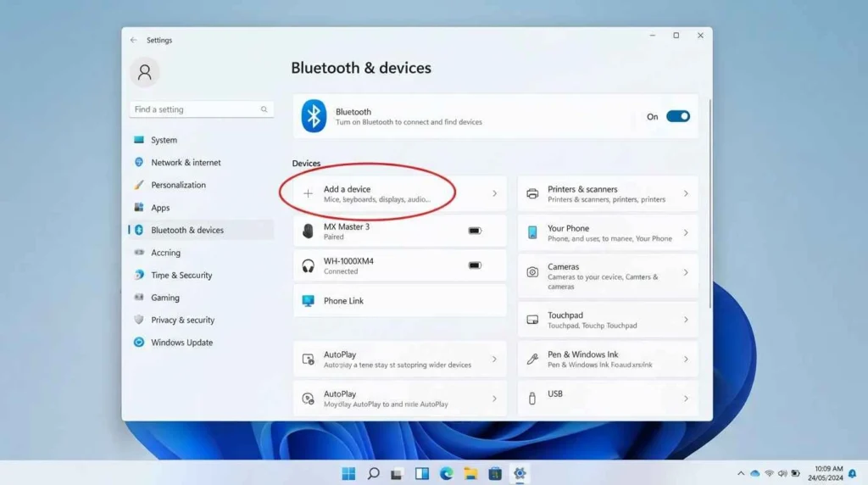This screenshot has height=485, width=868.
Task: Click the Personalization brush icon
Action: point(139,185)
